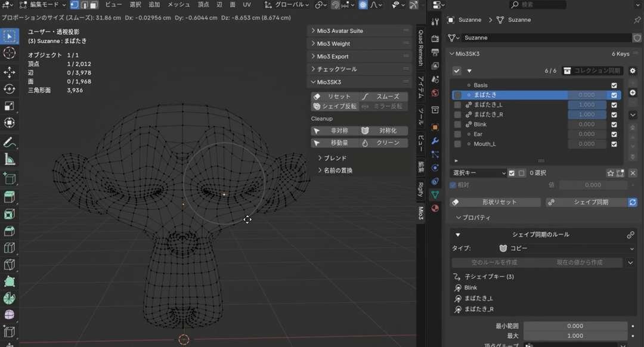This screenshot has width=644, height=347.
Task: Adjust the 最小範囲 value slider
Action: 575,326
